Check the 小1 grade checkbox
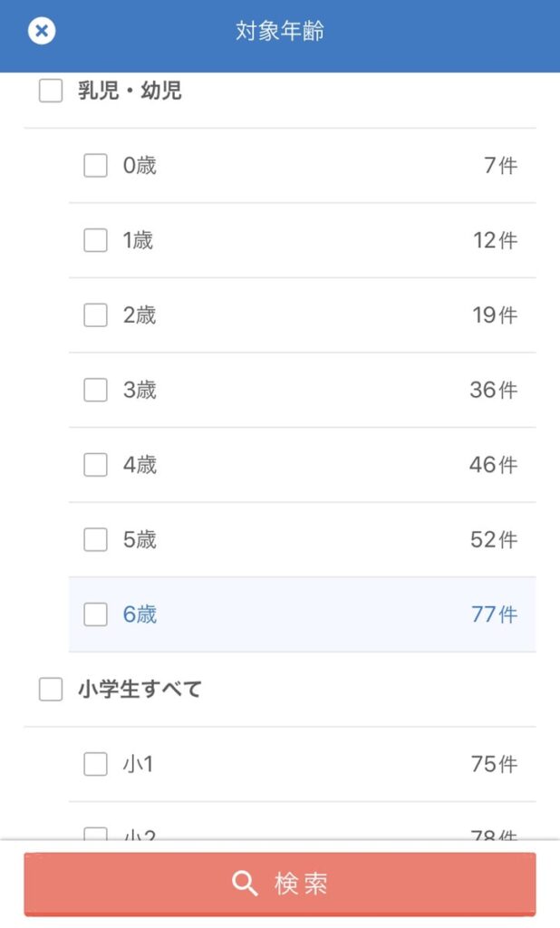The image size is (560, 928). click(x=95, y=764)
